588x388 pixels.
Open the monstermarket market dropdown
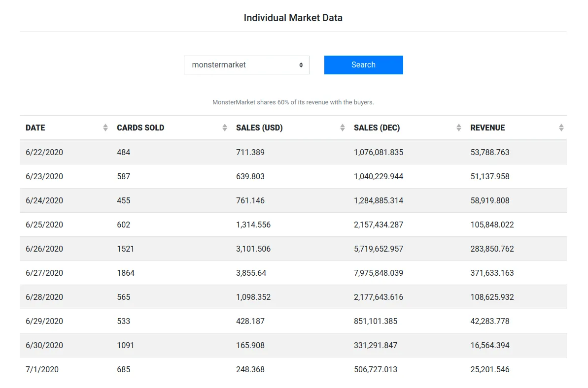(246, 65)
